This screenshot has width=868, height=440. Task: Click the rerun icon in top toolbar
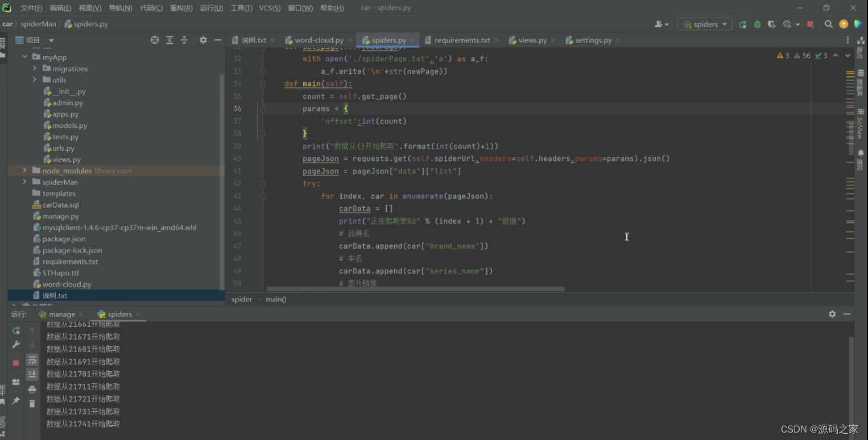click(x=743, y=24)
